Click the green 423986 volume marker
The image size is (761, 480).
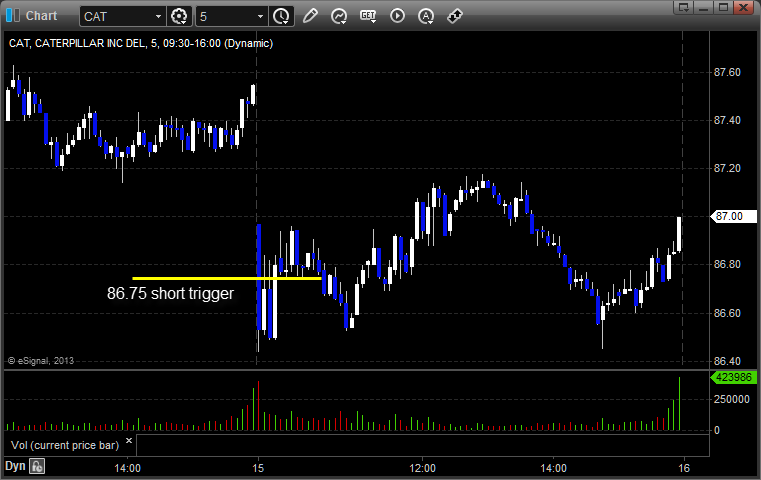[x=733, y=377]
